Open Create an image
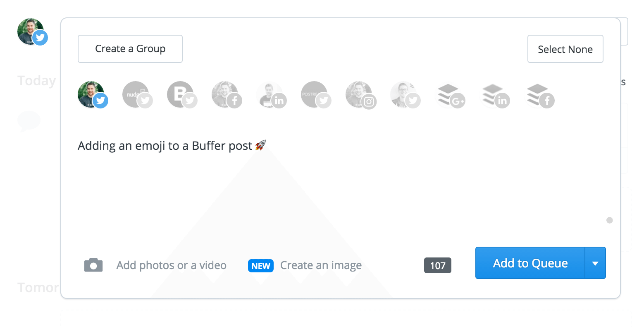Image resolution: width=644 pixels, height=327 pixels. pyautogui.click(x=321, y=265)
